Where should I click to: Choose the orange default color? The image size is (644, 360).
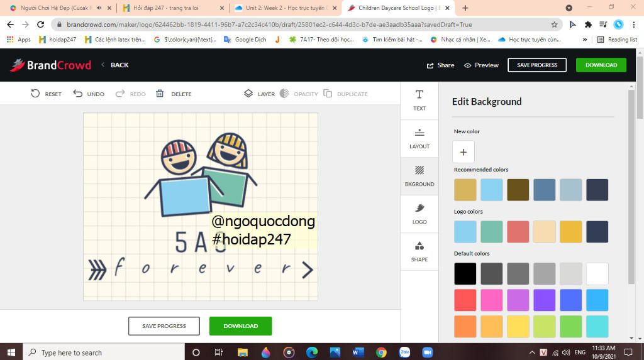click(465, 326)
